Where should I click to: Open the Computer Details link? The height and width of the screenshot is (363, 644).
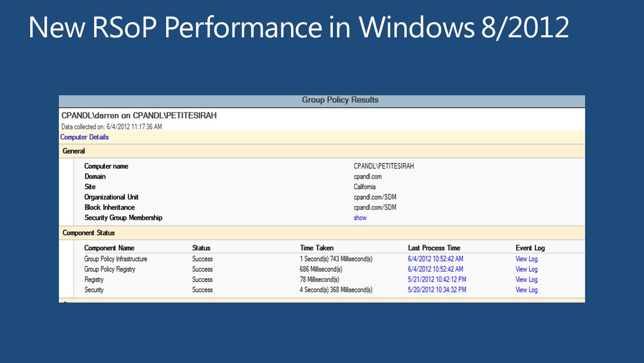coord(85,137)
